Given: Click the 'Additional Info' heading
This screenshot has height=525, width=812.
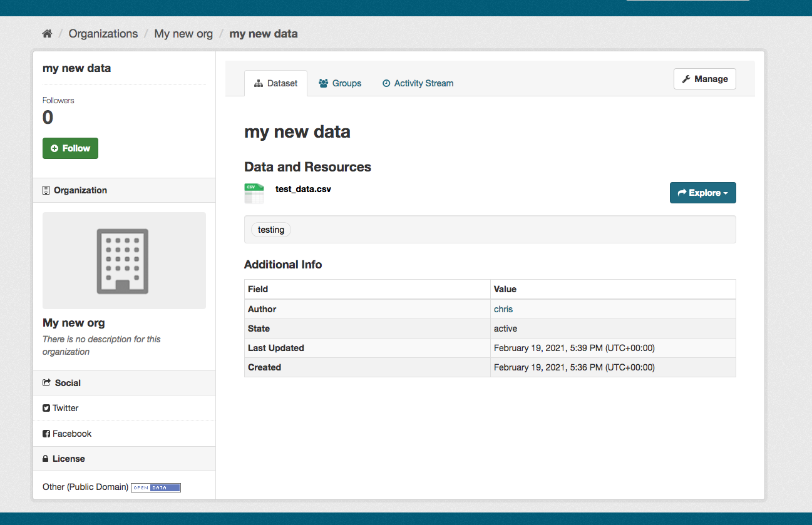Looking at the screenshot, I should point(283,265).
